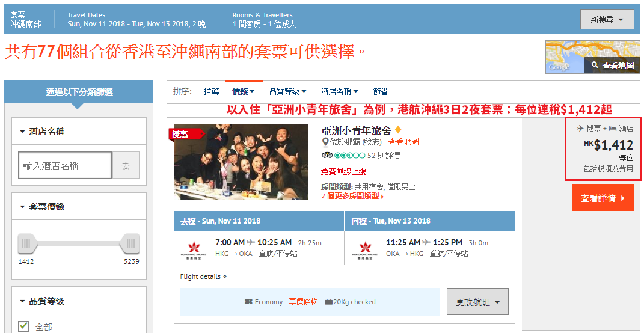Click the outbound Hong Kong Airlines logo
The width and height of the screenshot is (644, 333).
tap(193, 249)
